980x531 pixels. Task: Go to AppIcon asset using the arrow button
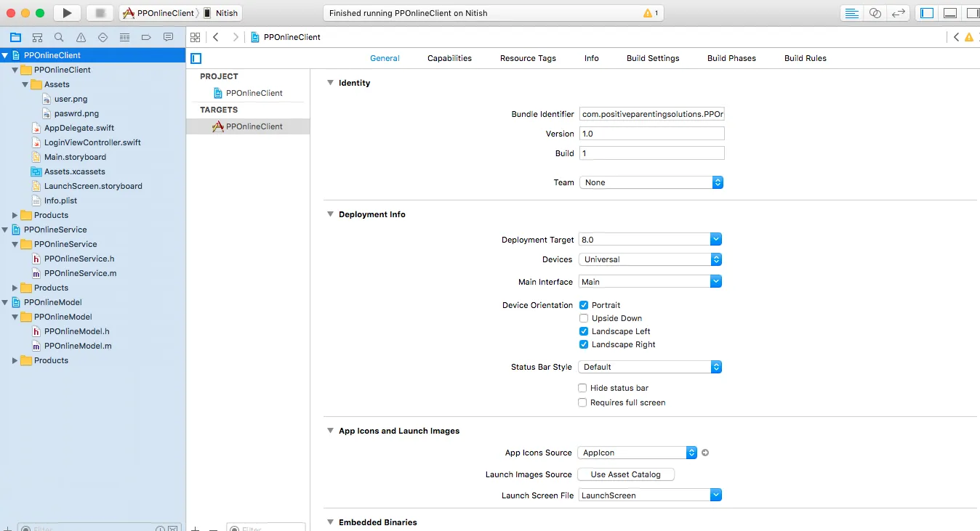coord(705,453)
